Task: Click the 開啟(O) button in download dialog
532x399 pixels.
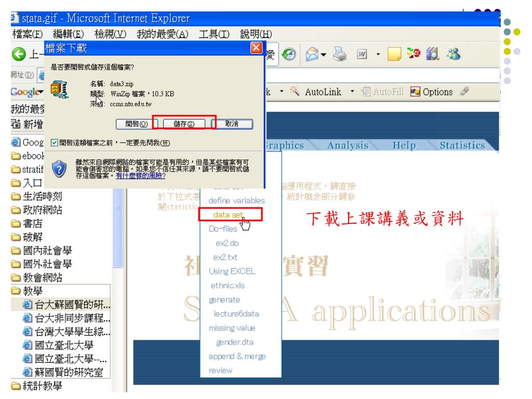Action: [x=137, y=124]
